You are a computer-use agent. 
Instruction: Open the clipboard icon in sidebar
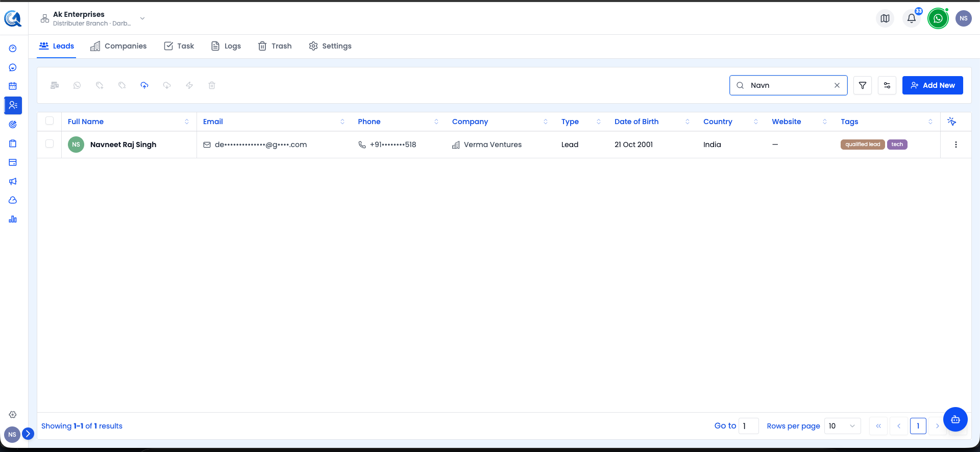pyautogui.click(x=13, y=144)
